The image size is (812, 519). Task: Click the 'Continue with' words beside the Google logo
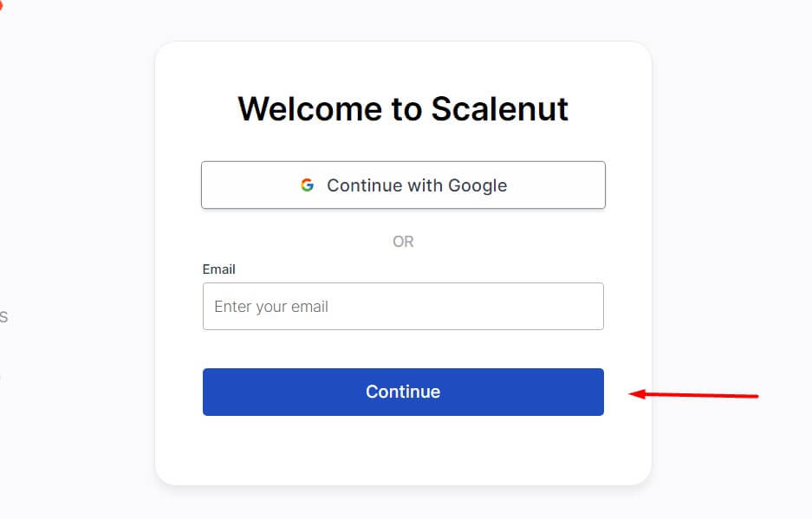point(385,185)
